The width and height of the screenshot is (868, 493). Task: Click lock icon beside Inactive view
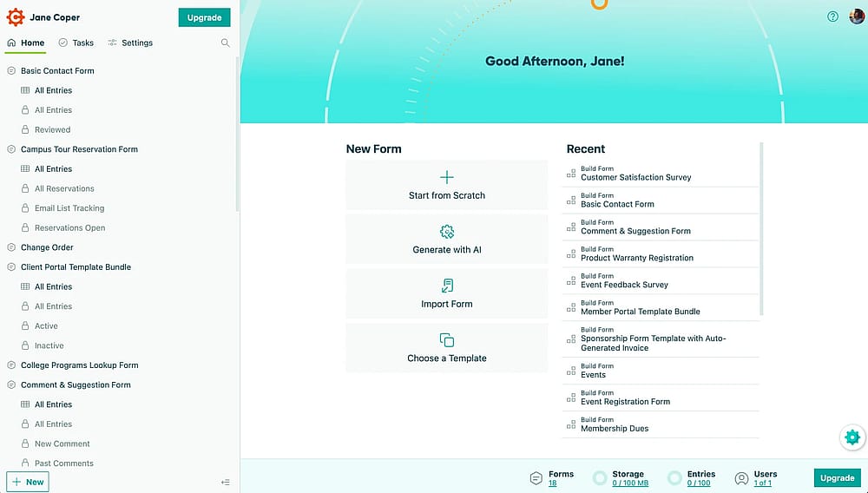tap(25, 345)
